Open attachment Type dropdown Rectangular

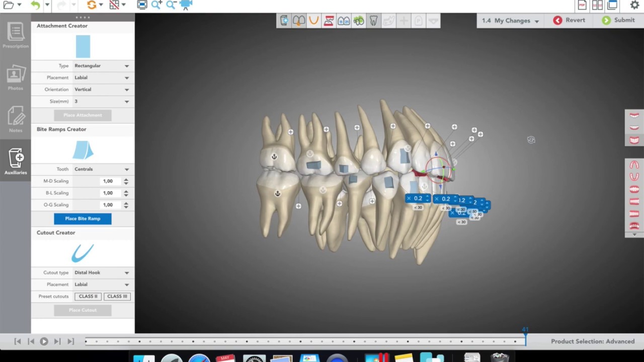(102, 66)
